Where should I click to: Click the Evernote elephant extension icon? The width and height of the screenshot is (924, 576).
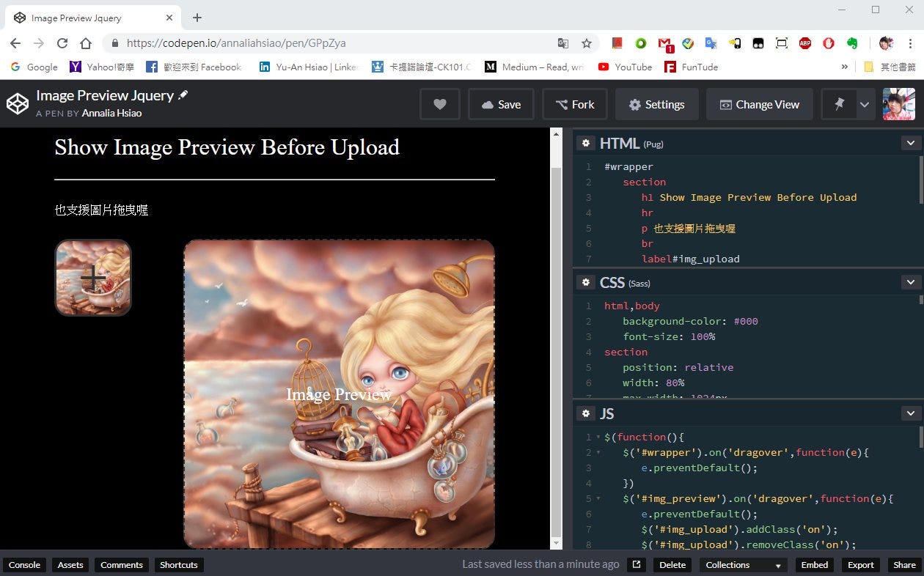[x=851, y=43]
